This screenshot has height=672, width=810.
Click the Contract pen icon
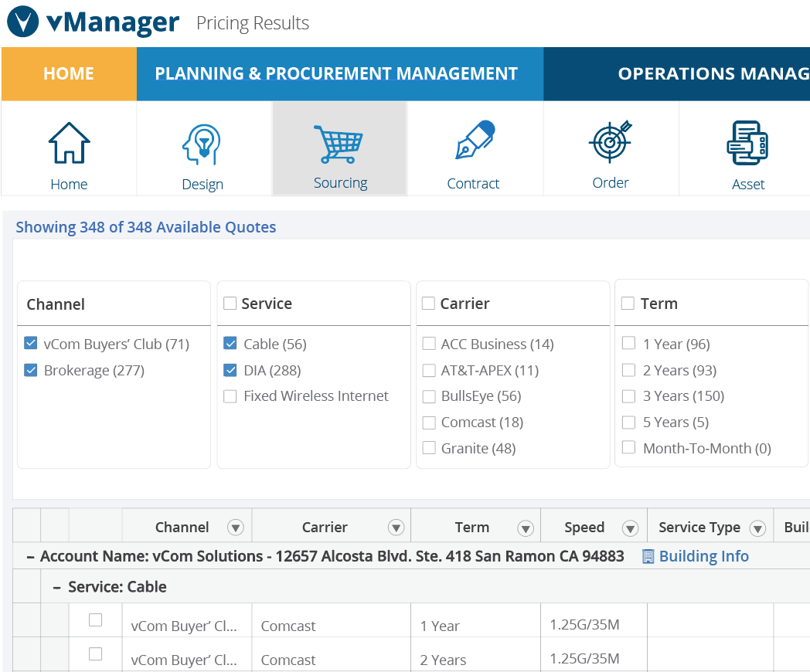coord(473,142)
